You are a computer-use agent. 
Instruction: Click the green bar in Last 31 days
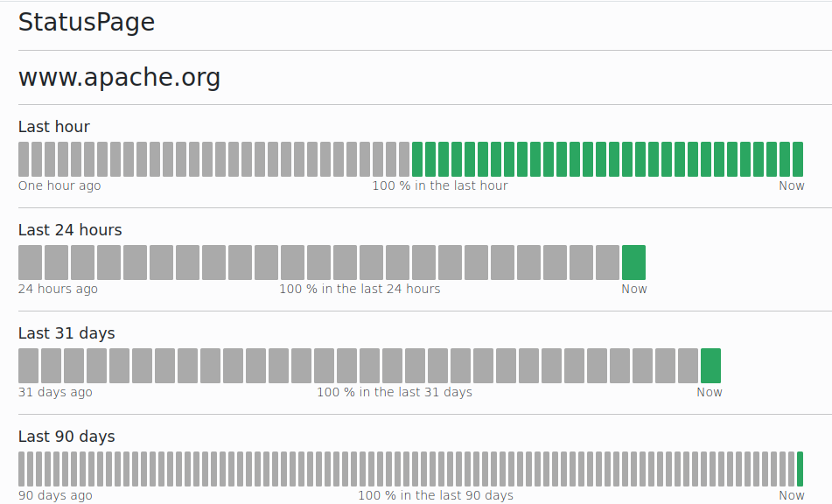[710, 366]
